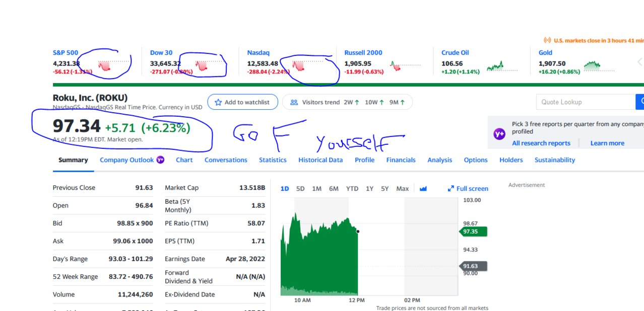Screen dimensions: 644x311
Task: Open the All research reports link
Action: [x=541, y=143]
